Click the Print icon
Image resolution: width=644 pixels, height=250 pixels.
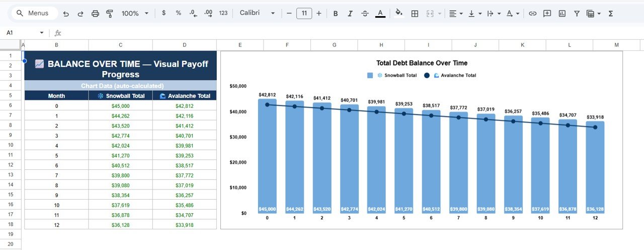click(x=95, y=14)
